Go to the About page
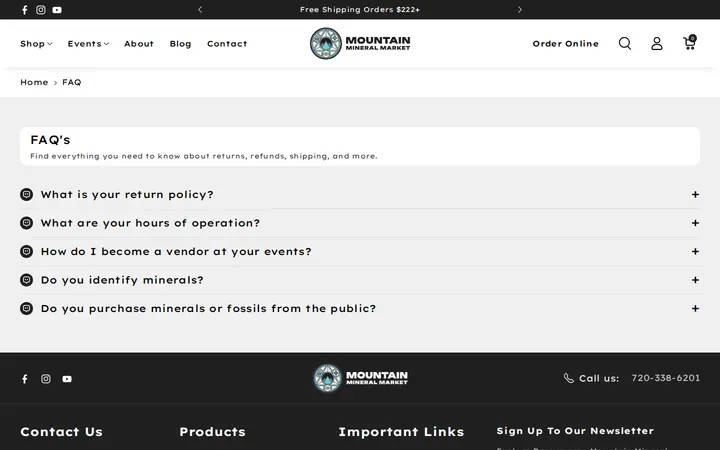The image size is (720, 450). pos(139,44)
